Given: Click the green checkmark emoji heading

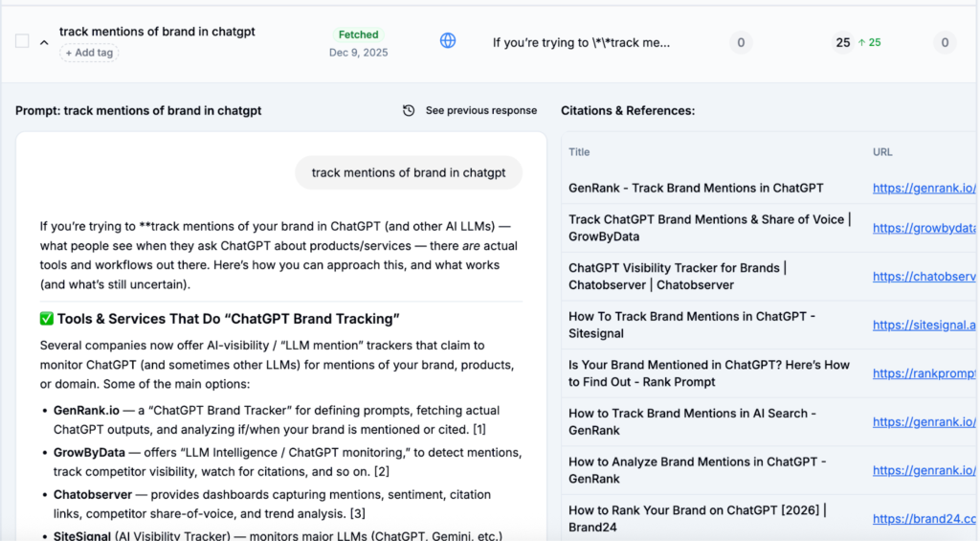Looking at the screenshot, I should 48,319.
